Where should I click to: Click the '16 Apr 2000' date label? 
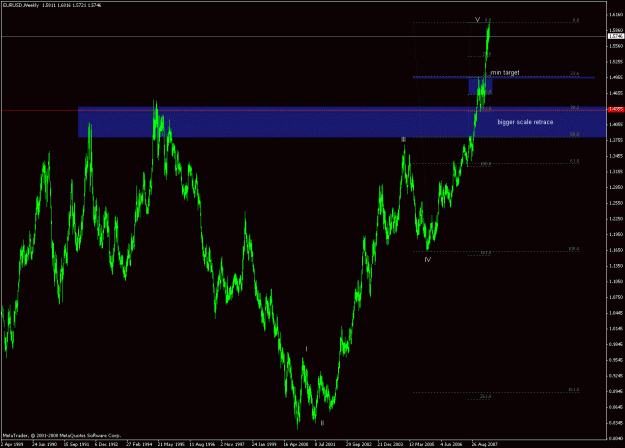click(296, 444)
